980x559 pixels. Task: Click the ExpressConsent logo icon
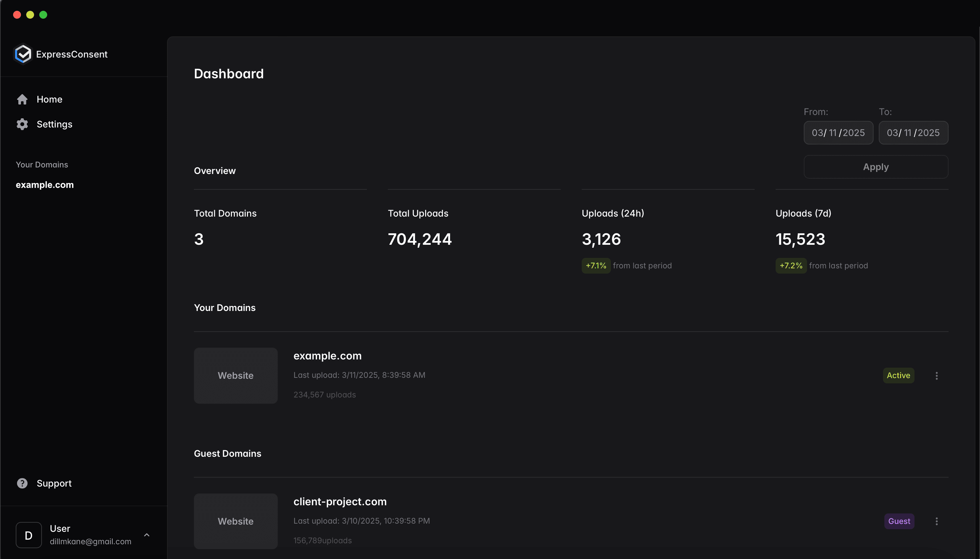click(23, 54)
